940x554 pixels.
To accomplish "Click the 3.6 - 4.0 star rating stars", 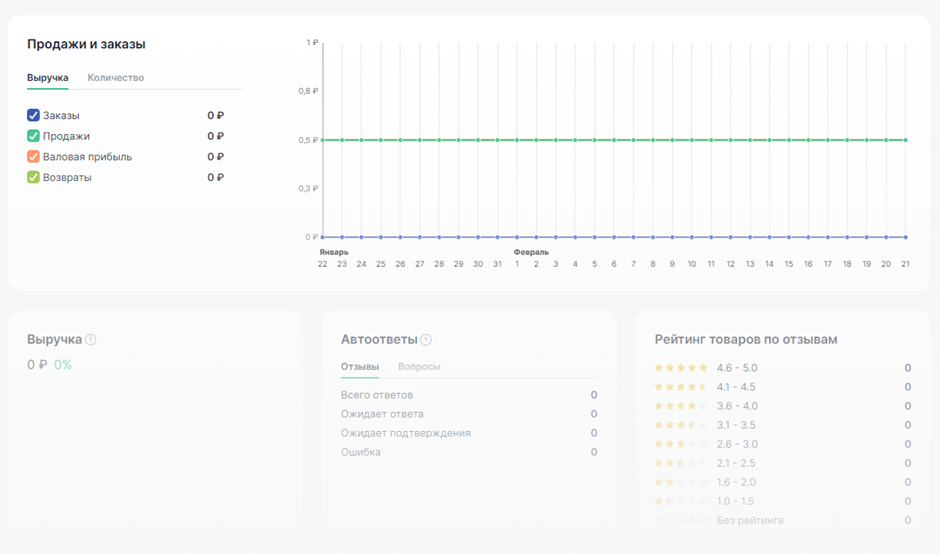I will 680,406.
